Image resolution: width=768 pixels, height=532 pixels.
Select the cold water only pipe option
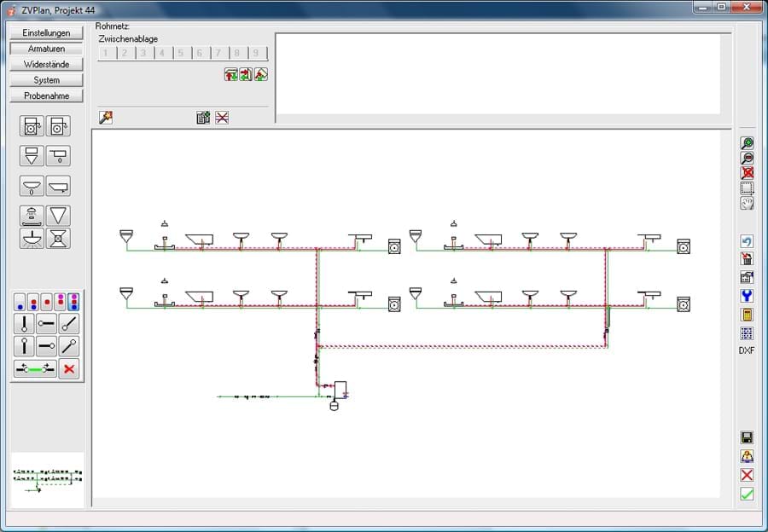(20, 302)
